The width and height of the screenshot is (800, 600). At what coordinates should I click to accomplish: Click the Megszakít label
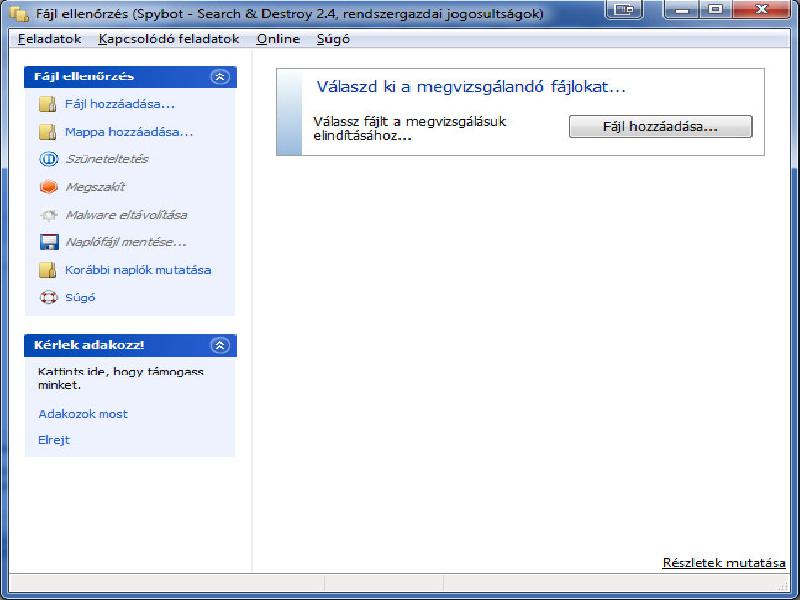pos(95,187)
